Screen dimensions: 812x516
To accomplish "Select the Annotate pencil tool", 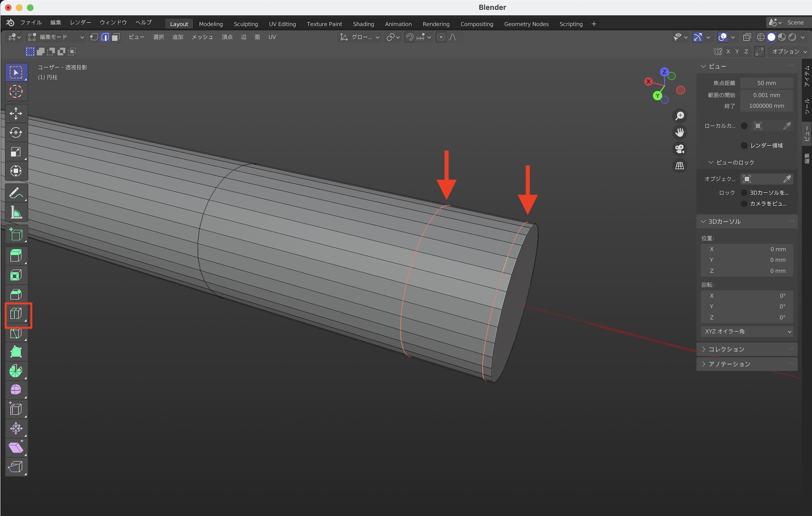I will coord(16,193).
